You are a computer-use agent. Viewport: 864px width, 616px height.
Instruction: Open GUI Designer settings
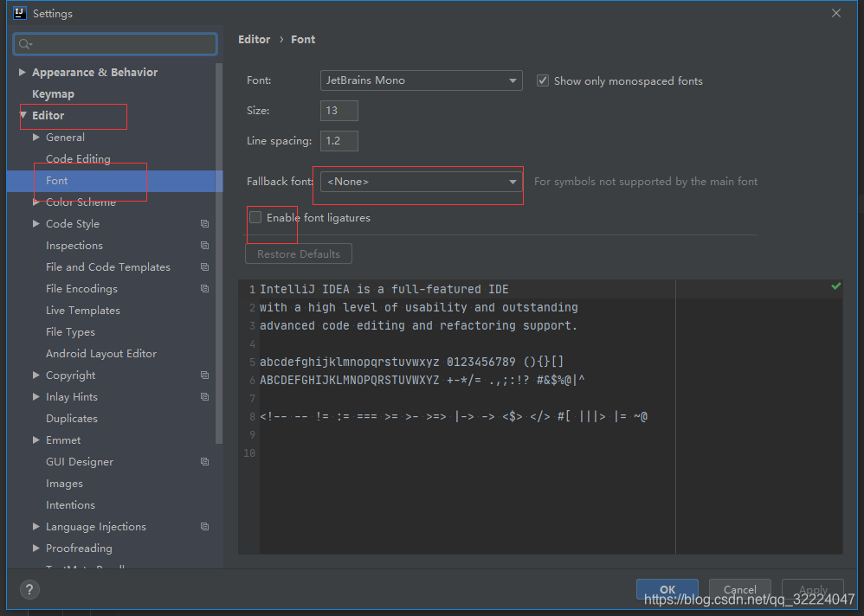[x=80, y=461]
